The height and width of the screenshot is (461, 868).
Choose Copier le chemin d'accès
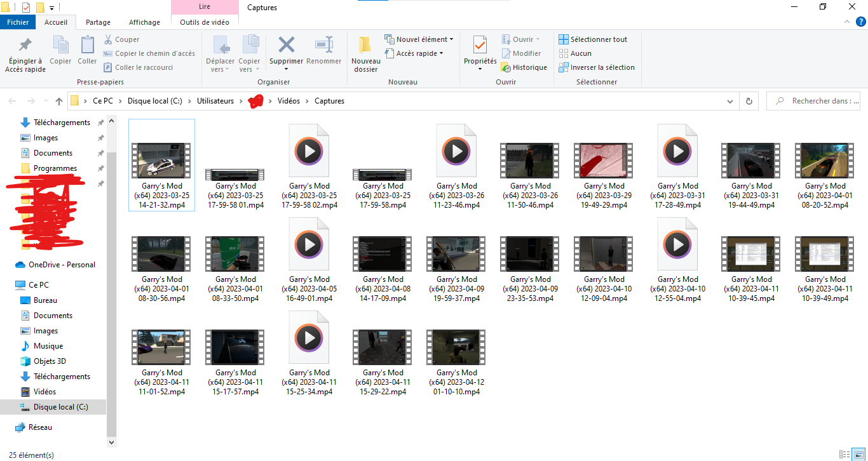[149, 53]
